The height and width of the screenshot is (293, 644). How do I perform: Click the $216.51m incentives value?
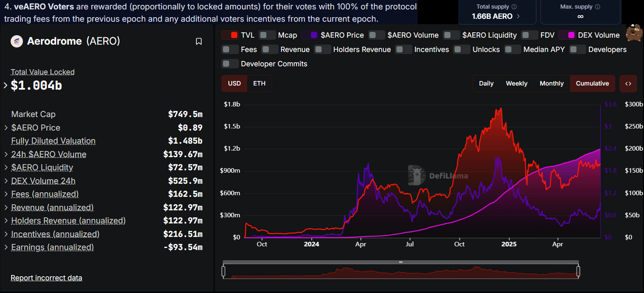click(x=183, y=234)
